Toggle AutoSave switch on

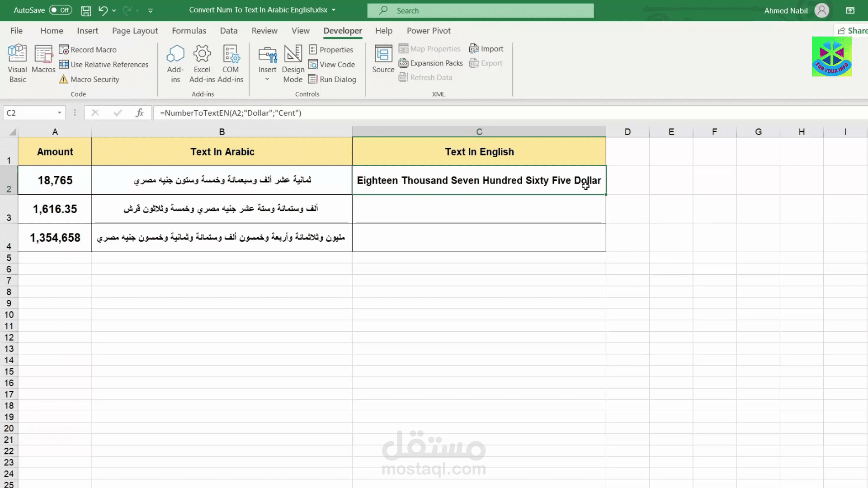61,10
